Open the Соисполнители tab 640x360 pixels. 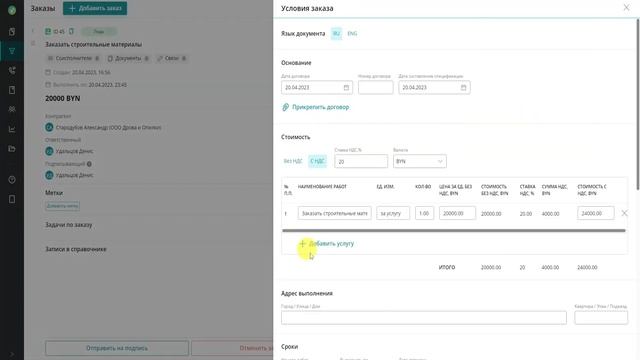tap(73, 58)
